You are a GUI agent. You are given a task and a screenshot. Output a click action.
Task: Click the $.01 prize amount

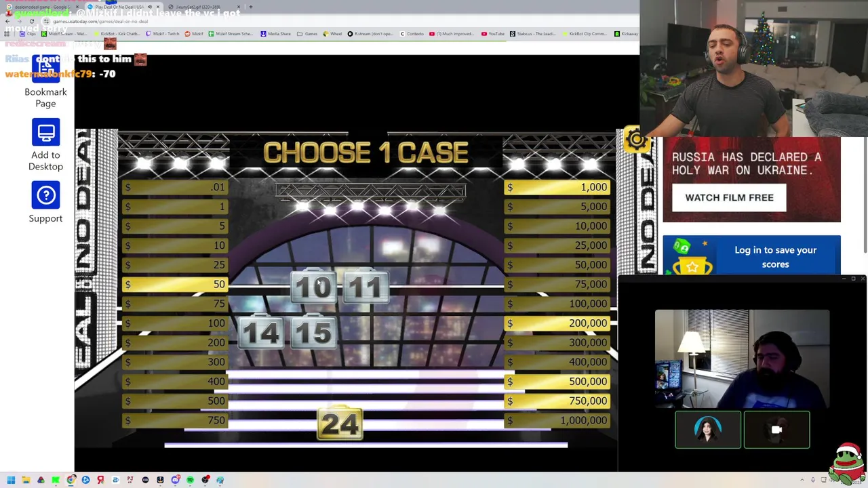(175, 188)
